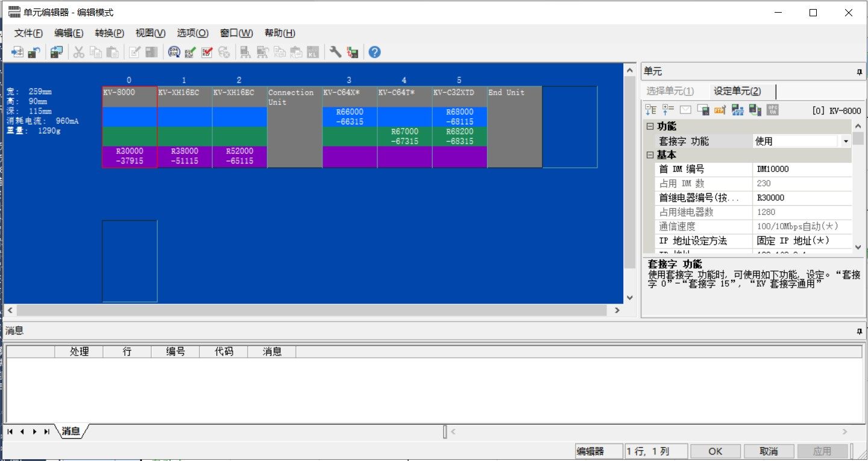The height and width of the screenshot is (461, 868).
Task: Click the 取消 cancel button
Action: coord(770,451)
